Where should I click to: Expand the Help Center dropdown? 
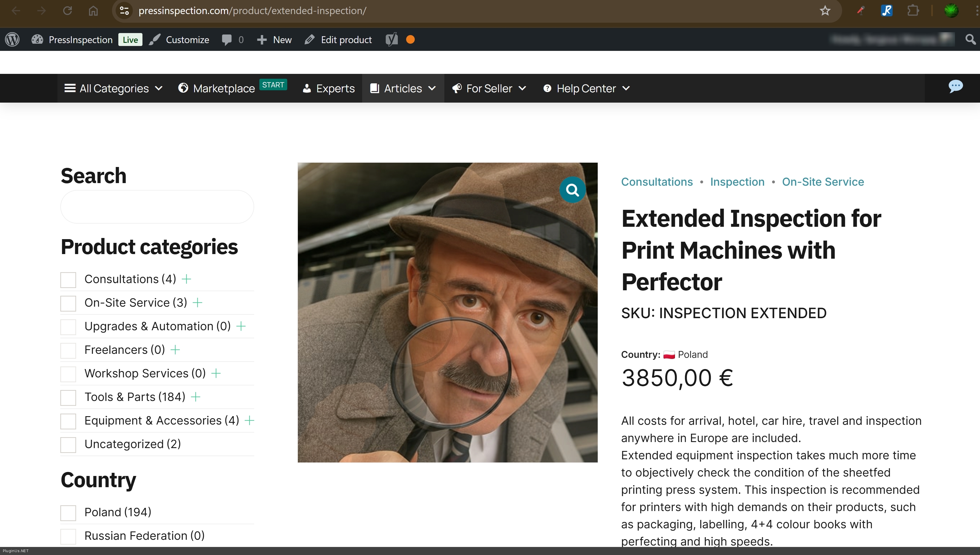coord(586,89)
